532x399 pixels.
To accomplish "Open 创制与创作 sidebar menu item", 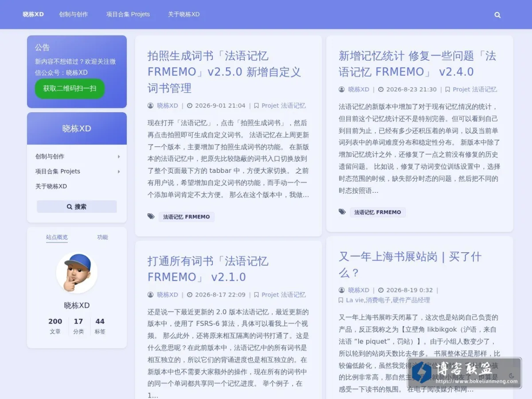I will pyautogui.click(x=50, y=156).
